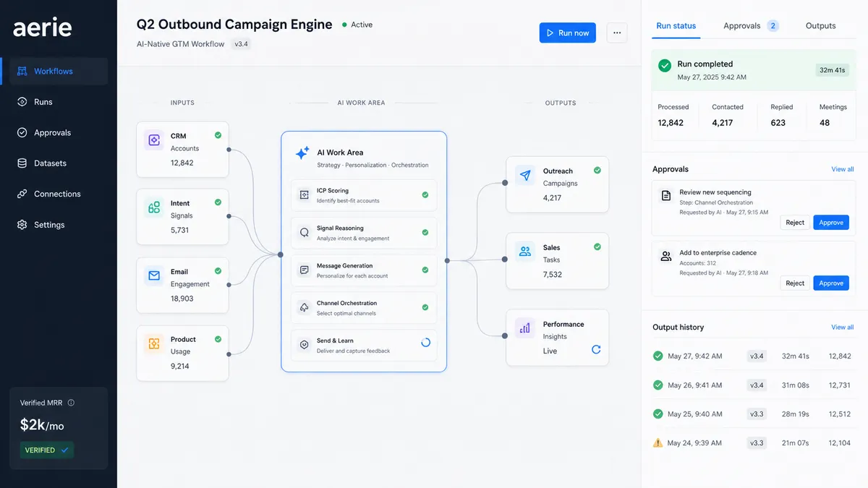This screenshot has width=868, height=488.
Task: Approve the Review new sequencing request
Action: tap(831, 223)
